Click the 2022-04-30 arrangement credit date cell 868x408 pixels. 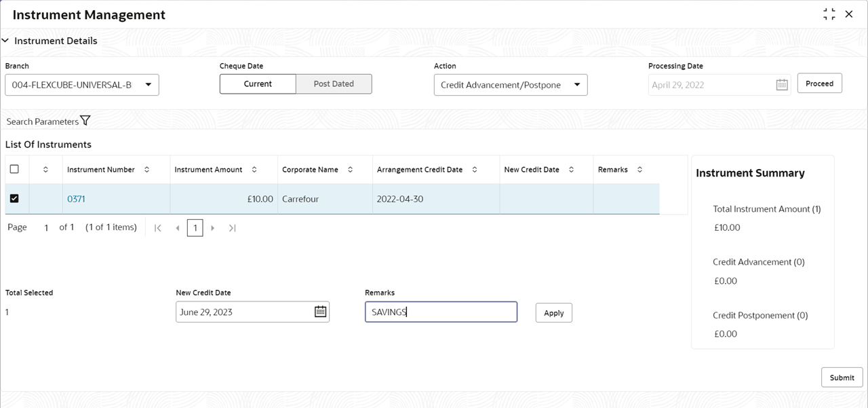(436, 199)
